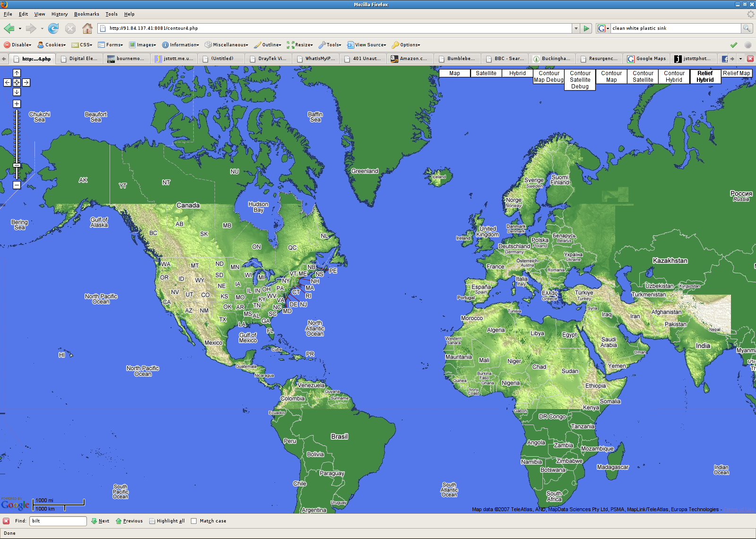Reload the current page
Image resolution: width=756 pixels, height=539 pixels.
[53, 28]
